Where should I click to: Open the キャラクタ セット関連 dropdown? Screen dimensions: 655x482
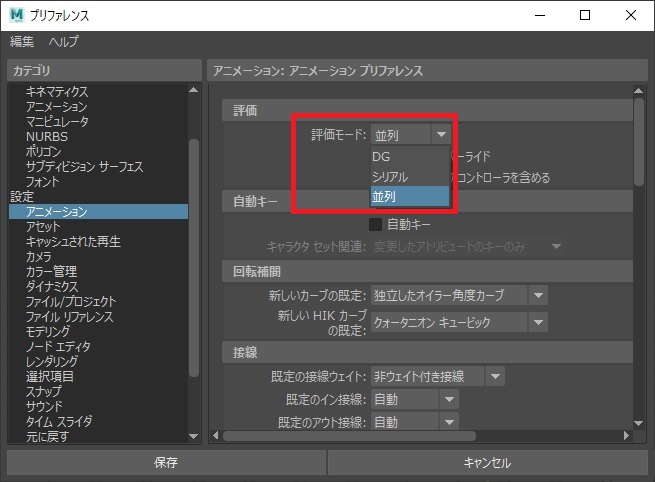468,246
